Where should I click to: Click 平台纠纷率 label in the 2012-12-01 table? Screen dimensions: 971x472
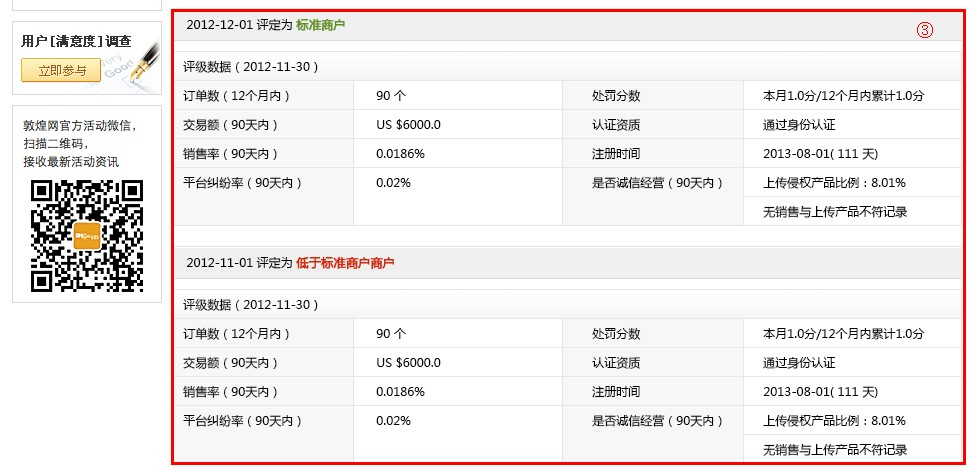[x=243, y=183]
